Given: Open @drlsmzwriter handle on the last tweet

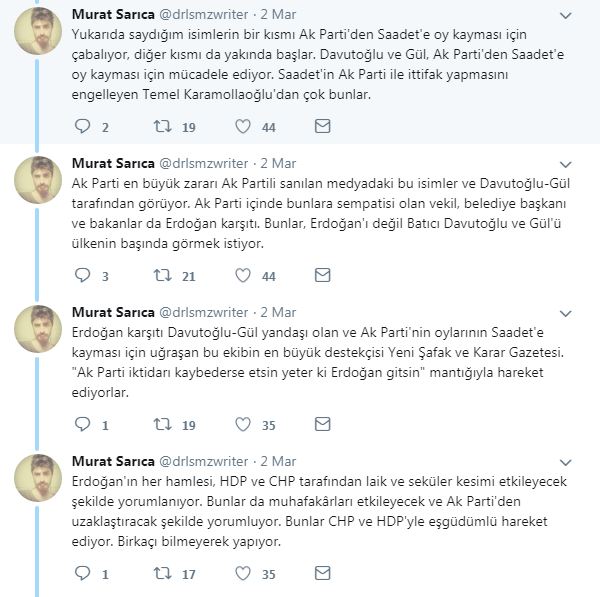Looking at the screenshot, I should 203,461.
